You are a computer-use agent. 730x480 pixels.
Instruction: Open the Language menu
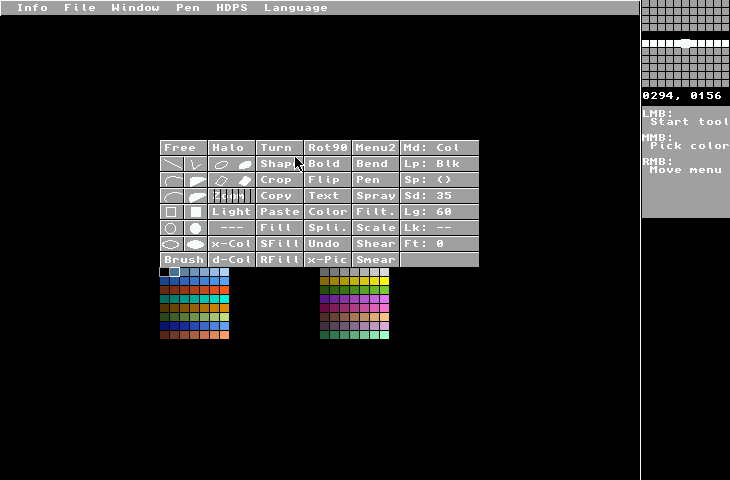295,8
